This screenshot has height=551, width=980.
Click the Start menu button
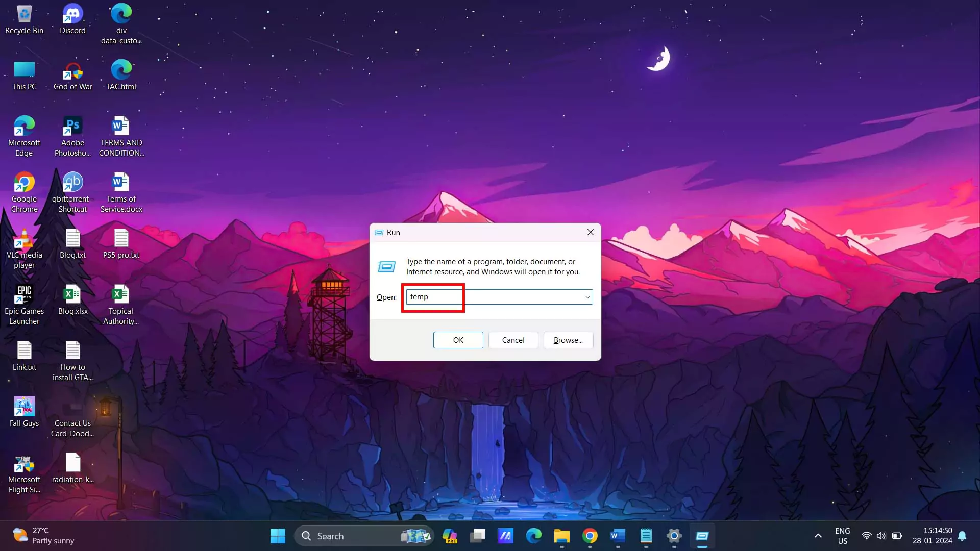278,536
